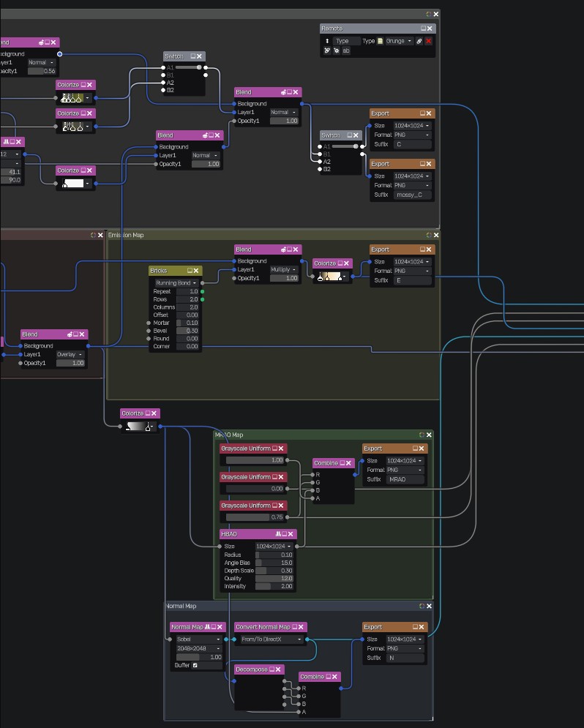Open the Overlay blend mode dropdown

pyautogui.click(x=70, y=354)
